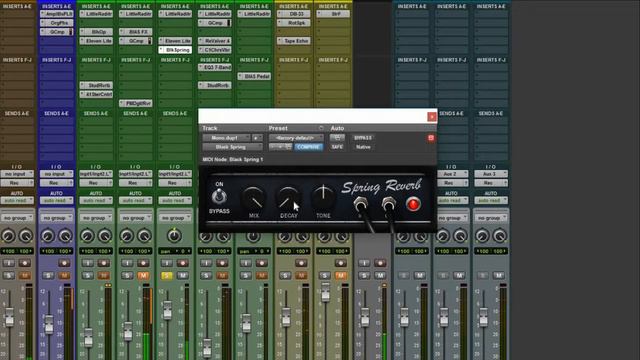Open the insert position 'e' dropdown
Viewport: 640px width, 360px height.
(x=257, y=138)
